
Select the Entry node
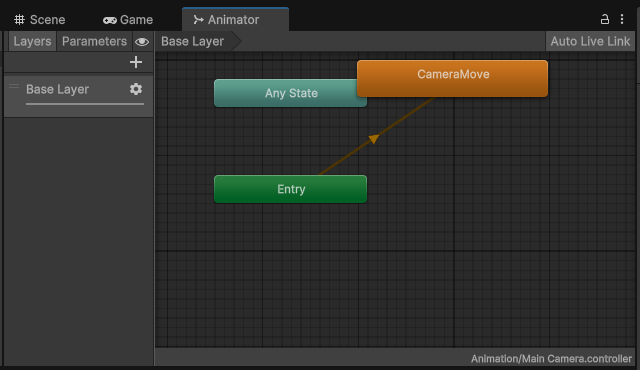coord(290,189)
